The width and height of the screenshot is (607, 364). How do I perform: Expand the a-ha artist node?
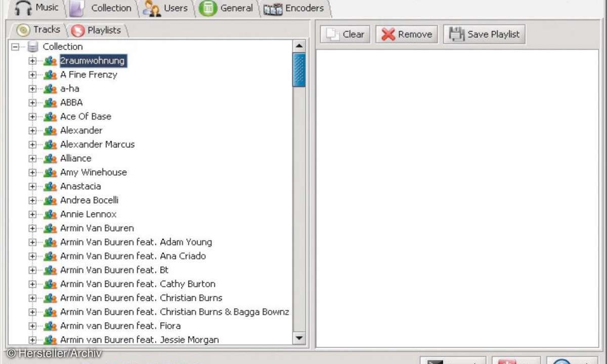[x=32, y=89]
